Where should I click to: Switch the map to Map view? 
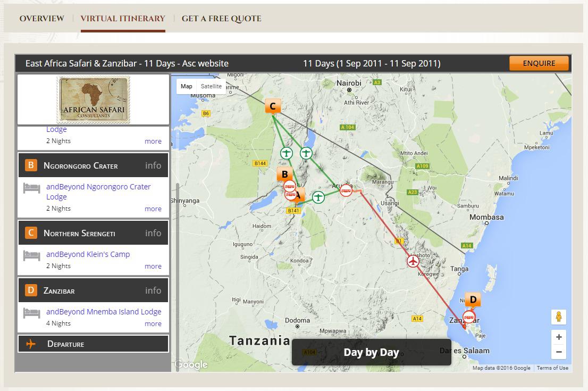click(x=186, y=86)
